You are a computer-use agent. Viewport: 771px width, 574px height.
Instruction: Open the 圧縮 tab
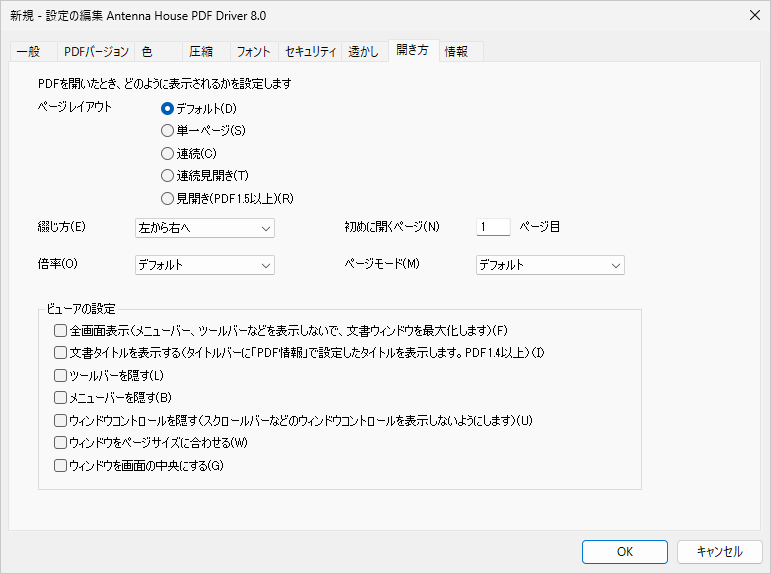point(206,52)
